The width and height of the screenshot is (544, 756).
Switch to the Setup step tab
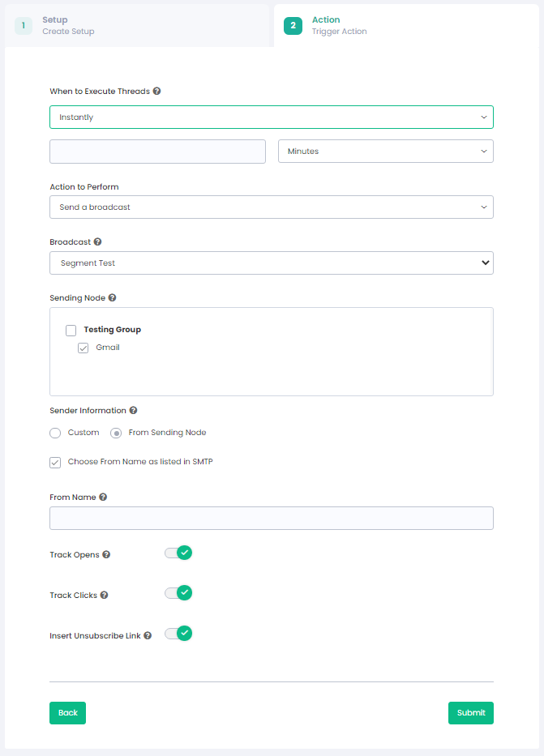68,25
